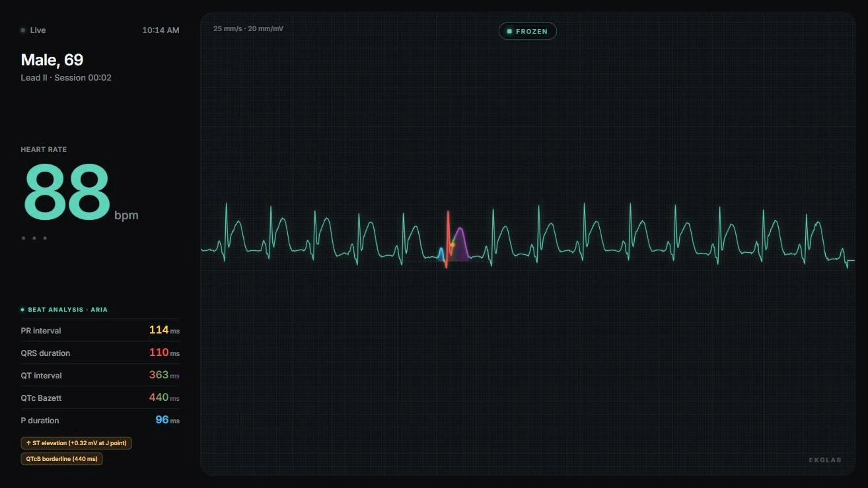868x488 pixels.
Task: Select the PR interval row label
Action: pos(41,331)
